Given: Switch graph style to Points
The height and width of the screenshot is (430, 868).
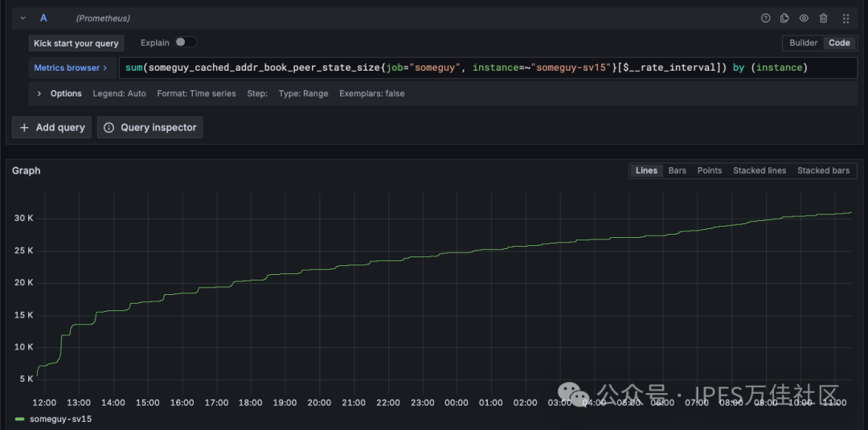Looking at the screenshot, I should [x=709, y=170].
